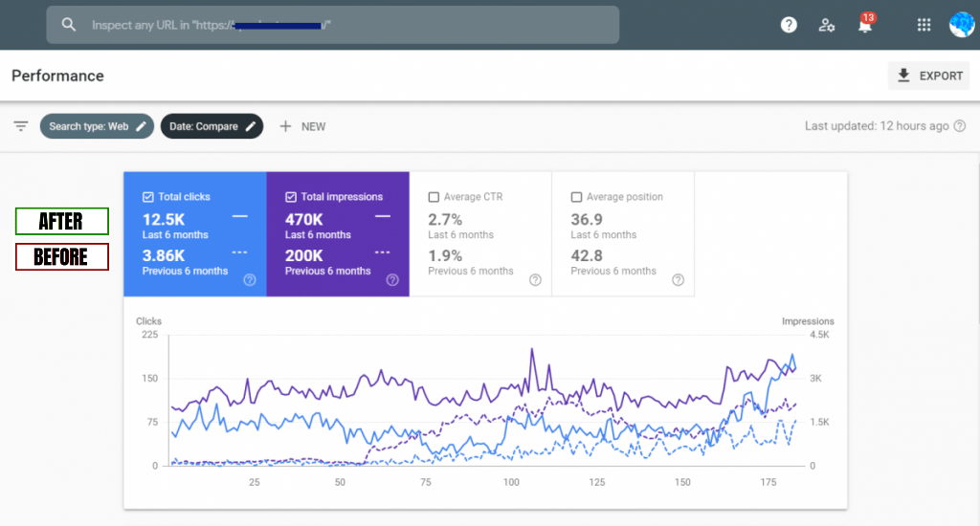
Task: Click the 36.9 average position value
Action: click(587, 220)
